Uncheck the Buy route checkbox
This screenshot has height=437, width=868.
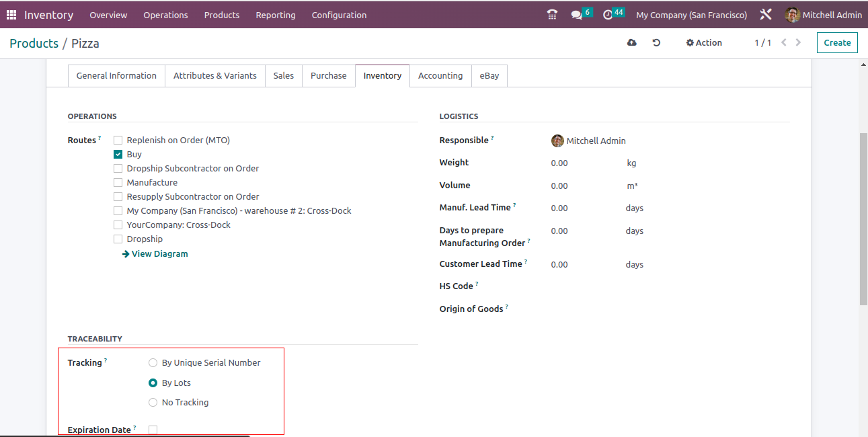coord(118,155)
